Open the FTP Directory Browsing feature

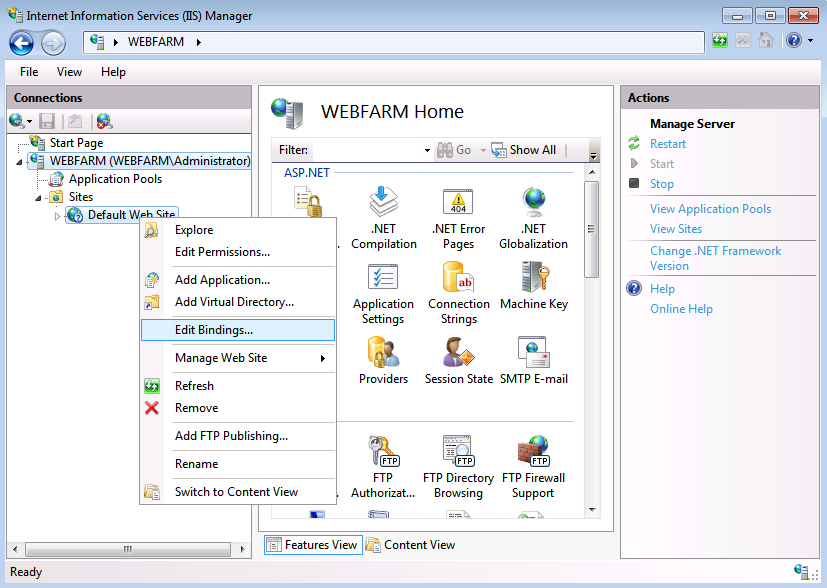pos(458,467)
